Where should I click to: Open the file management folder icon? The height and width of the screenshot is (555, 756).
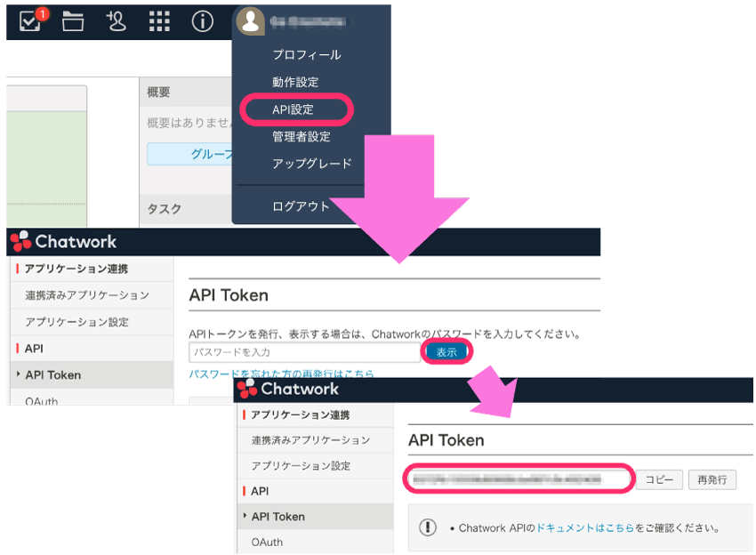coord(73,21)
